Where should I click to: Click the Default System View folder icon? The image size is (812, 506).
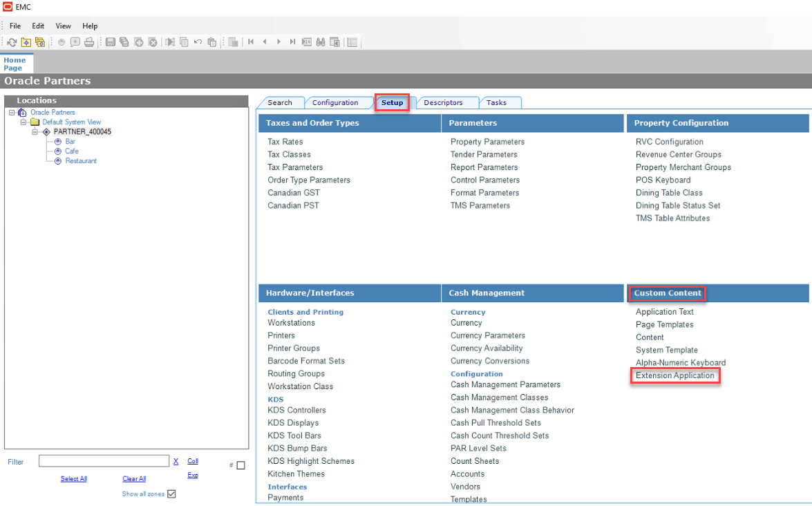[x=35, y=122]
